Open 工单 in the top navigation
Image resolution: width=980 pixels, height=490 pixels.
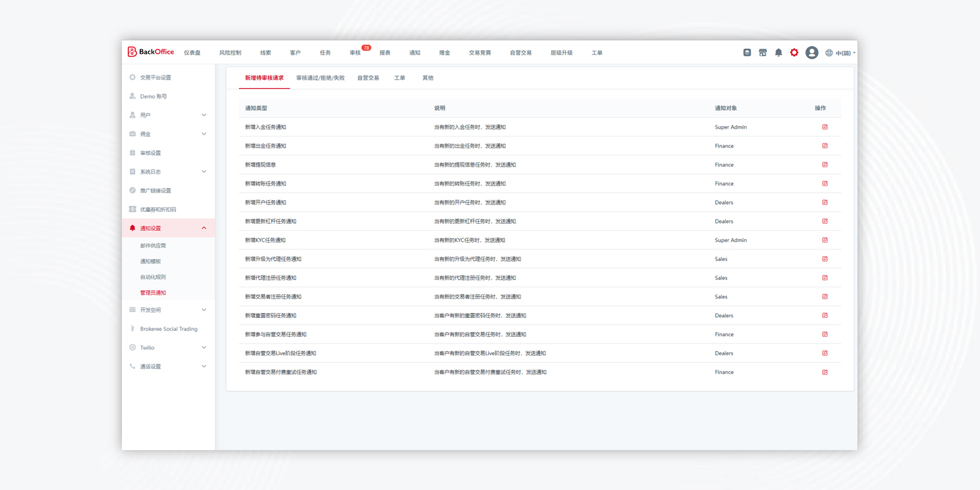[597, 53]
